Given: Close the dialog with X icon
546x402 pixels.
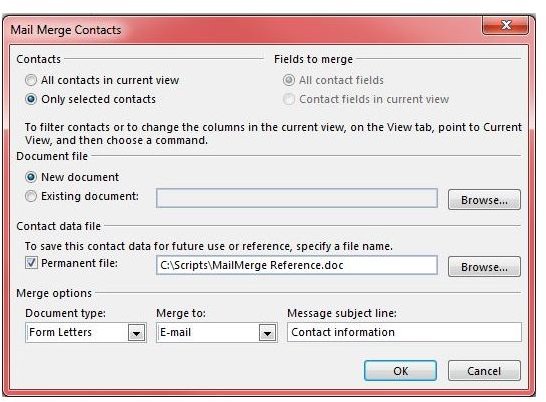Looking at the screenshot, I should [505, 25].
